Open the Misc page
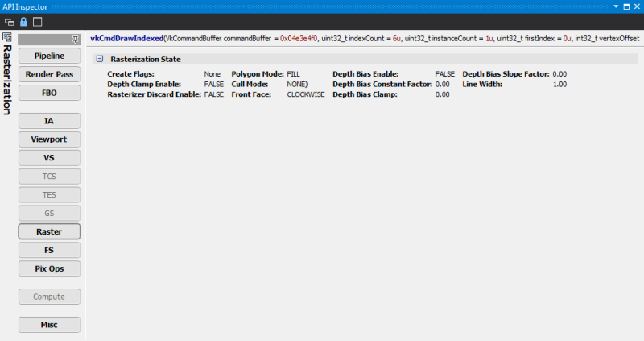The image size is (644, 341). pos(49,325)
